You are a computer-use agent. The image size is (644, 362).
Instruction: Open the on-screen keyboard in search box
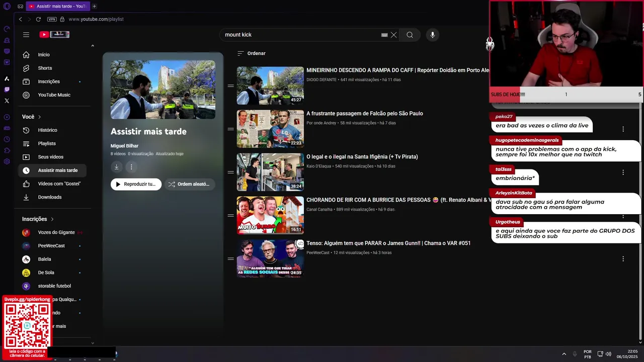(384, 35)
